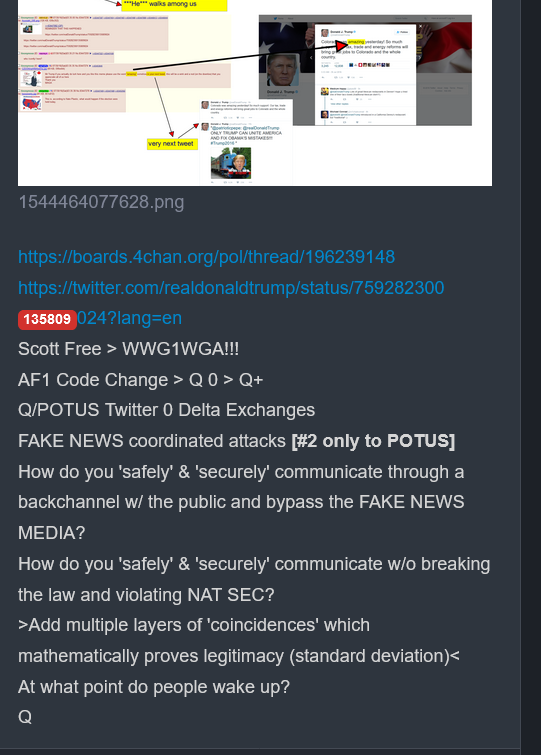The width and height of the screenshot is (541, 755).
Task: Click the bold "[#2 only to POTUS]" text
Action: (373, 441)
